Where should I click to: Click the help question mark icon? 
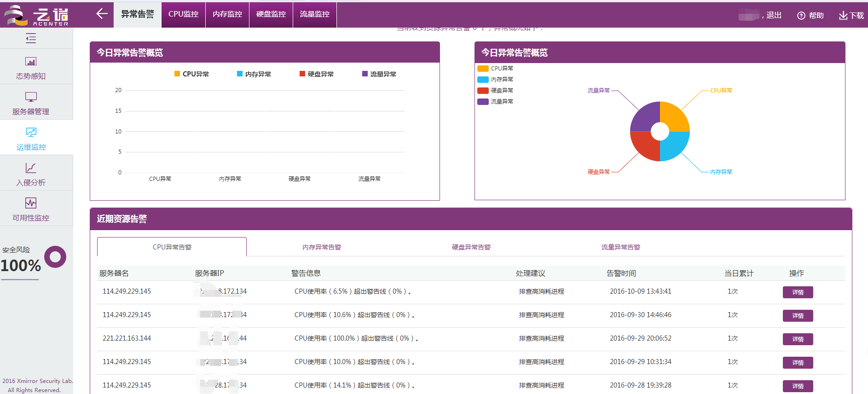(x=801, y=16)
